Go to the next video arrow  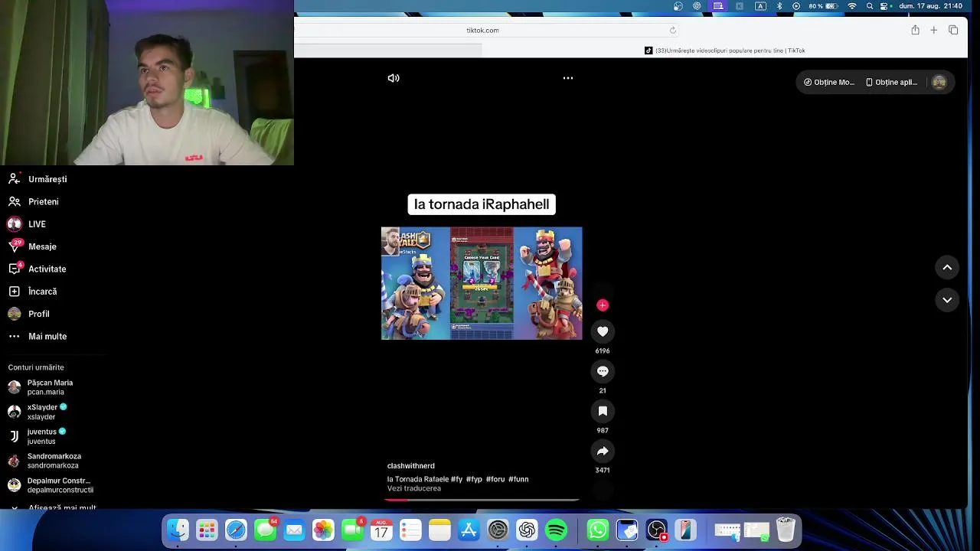947,300
